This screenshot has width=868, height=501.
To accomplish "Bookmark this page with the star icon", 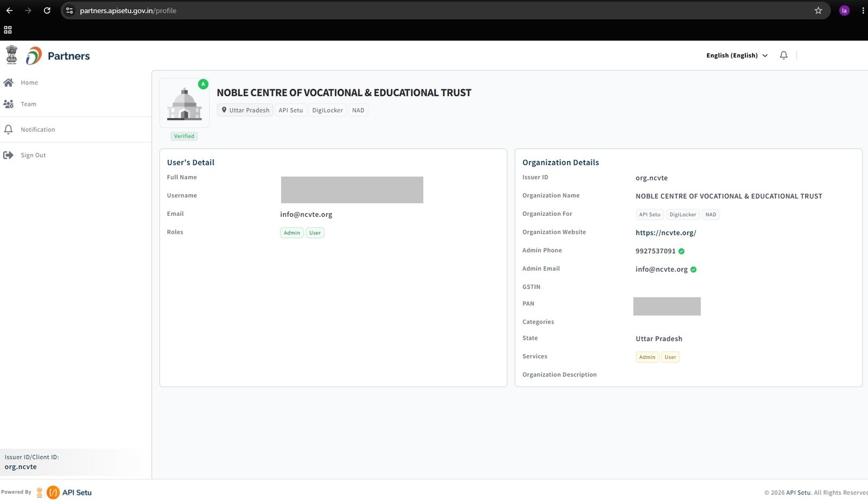I will click(x=818, y=10).
